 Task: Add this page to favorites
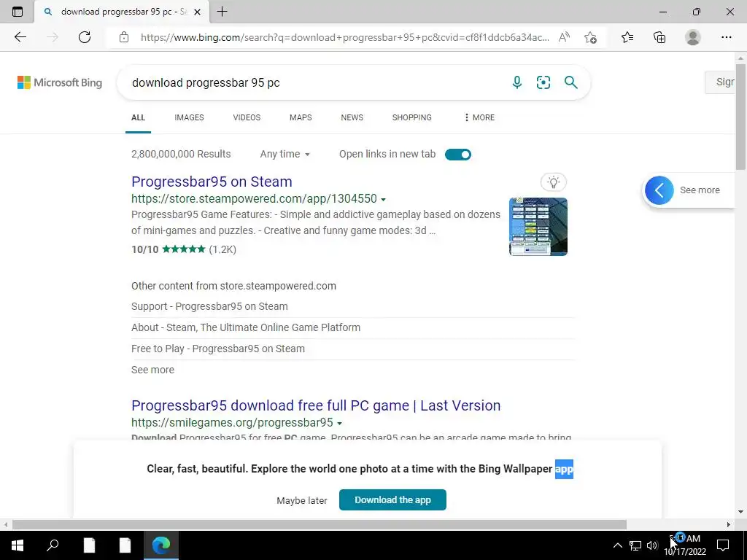tap(590, 37)
